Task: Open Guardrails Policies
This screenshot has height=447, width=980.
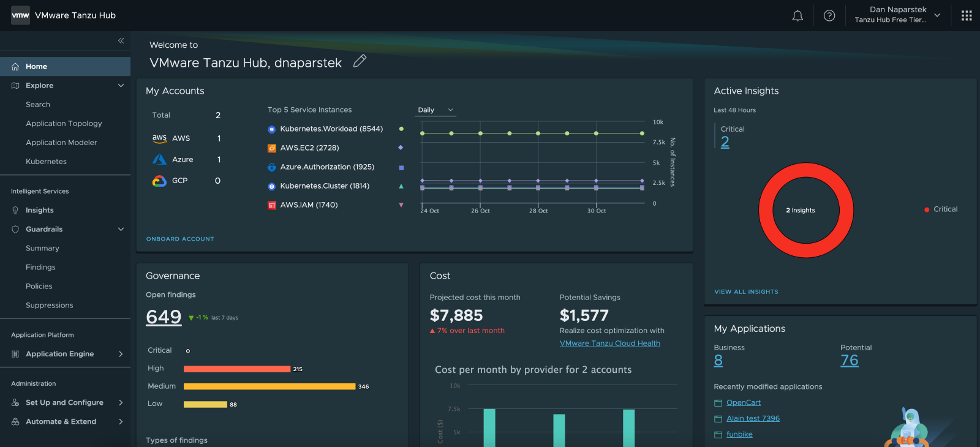Action: tap(39, 287)
